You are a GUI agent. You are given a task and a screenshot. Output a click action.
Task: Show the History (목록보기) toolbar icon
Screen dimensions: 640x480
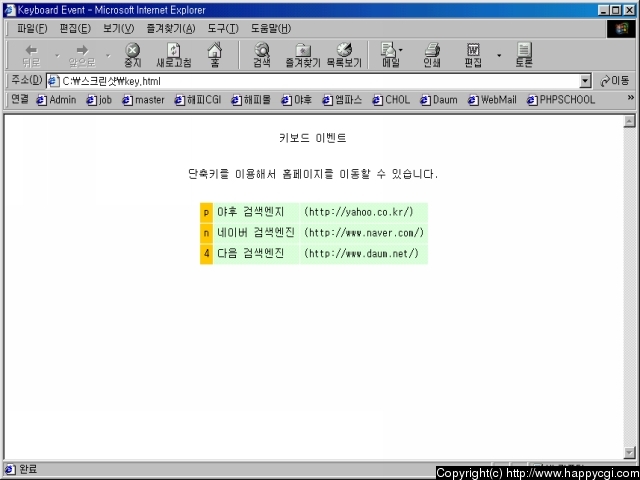[344, 54]
